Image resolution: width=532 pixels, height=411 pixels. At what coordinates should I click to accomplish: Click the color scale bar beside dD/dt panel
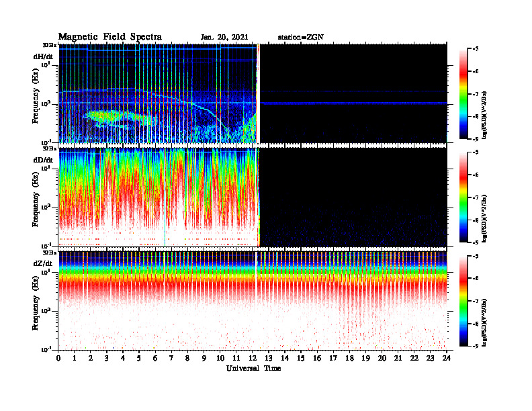pos(463,197)
